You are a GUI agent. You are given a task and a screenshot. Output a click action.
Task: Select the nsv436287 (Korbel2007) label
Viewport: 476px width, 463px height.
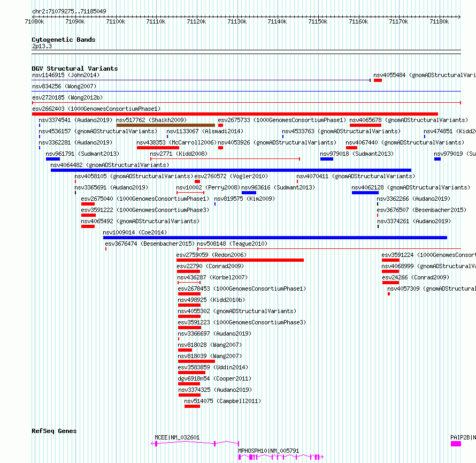point(212,277)
